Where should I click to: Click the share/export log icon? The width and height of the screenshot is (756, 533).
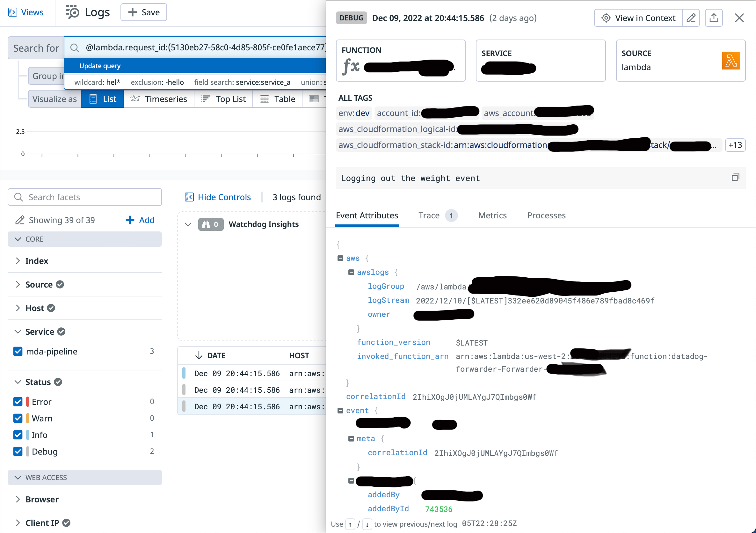point(713,18)
